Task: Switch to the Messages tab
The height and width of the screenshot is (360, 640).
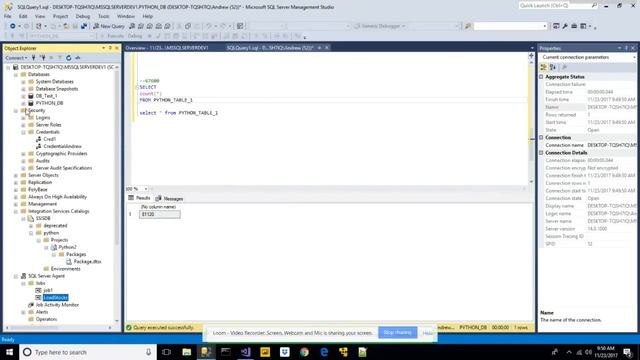Action: click(169, 198)
